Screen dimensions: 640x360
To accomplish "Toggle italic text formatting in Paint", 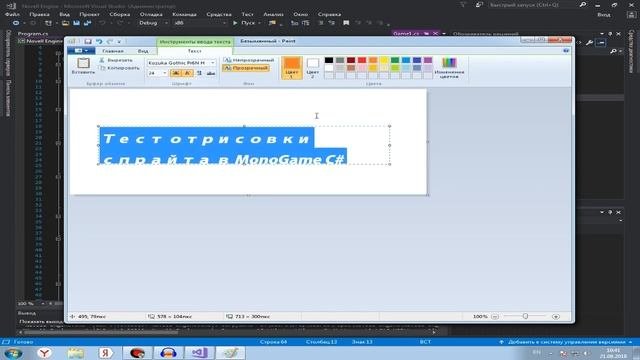I will click(187, 73).
